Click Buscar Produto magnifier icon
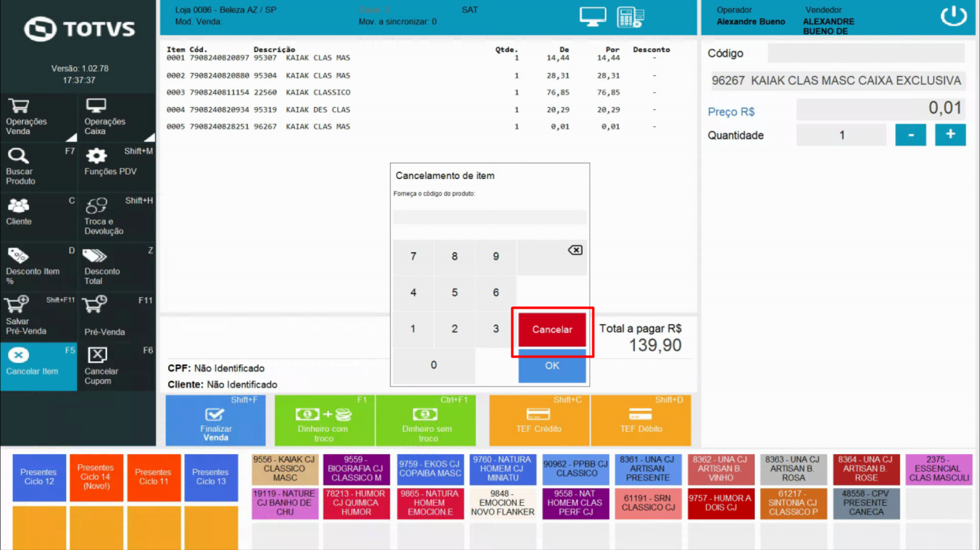Screen dimensions: 980x550 click(x=18, y=155)
